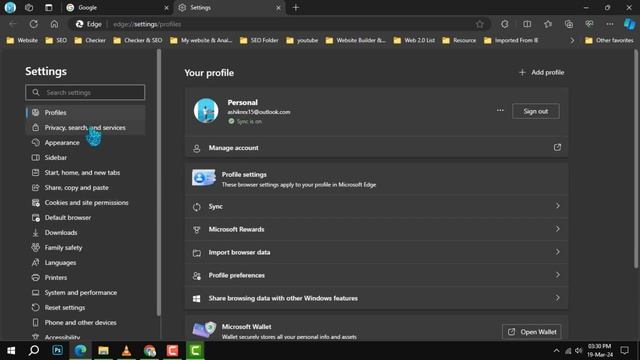The width and height of the screenshot is (640, 360).
Task: Expand the Sync settings row
Action: (x=376, y=207)
